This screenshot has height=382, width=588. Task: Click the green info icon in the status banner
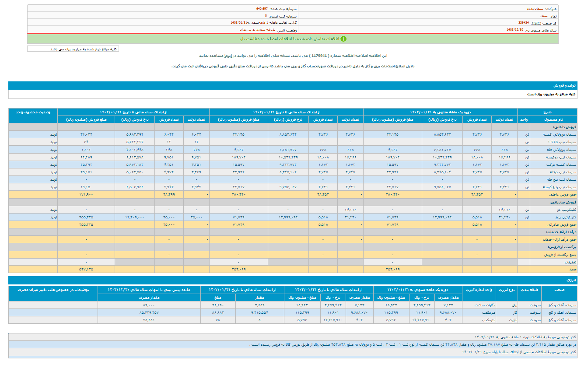343,39
